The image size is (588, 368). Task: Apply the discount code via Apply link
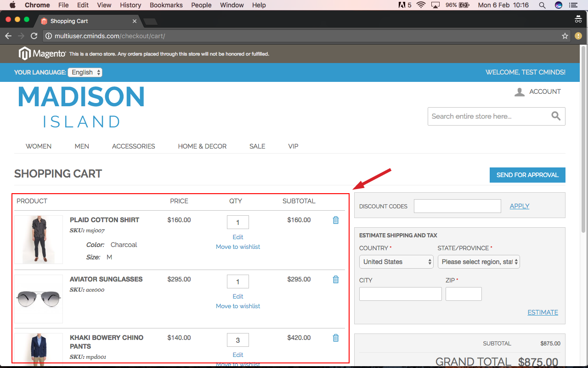(520, 206)
